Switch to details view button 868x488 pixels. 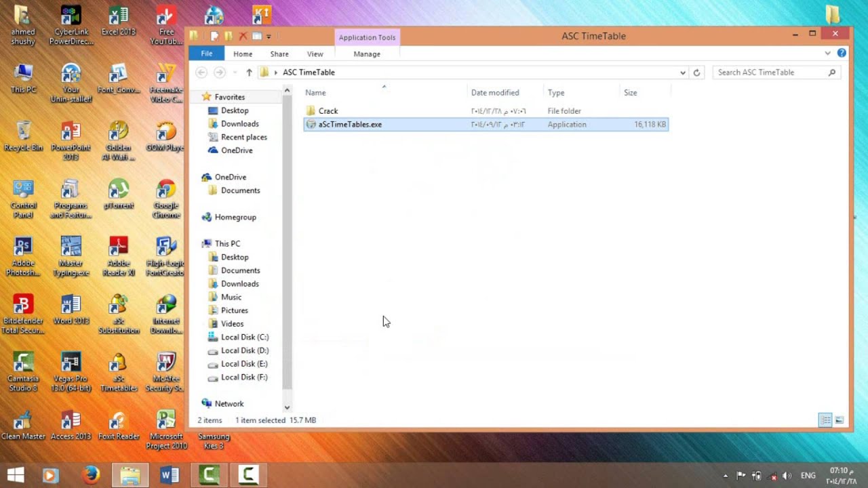(825, 420)
